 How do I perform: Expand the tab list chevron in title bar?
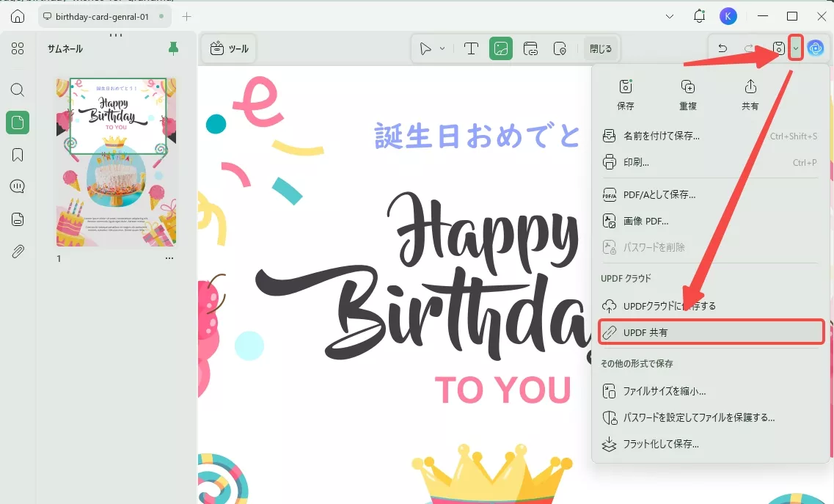point(670,16)
